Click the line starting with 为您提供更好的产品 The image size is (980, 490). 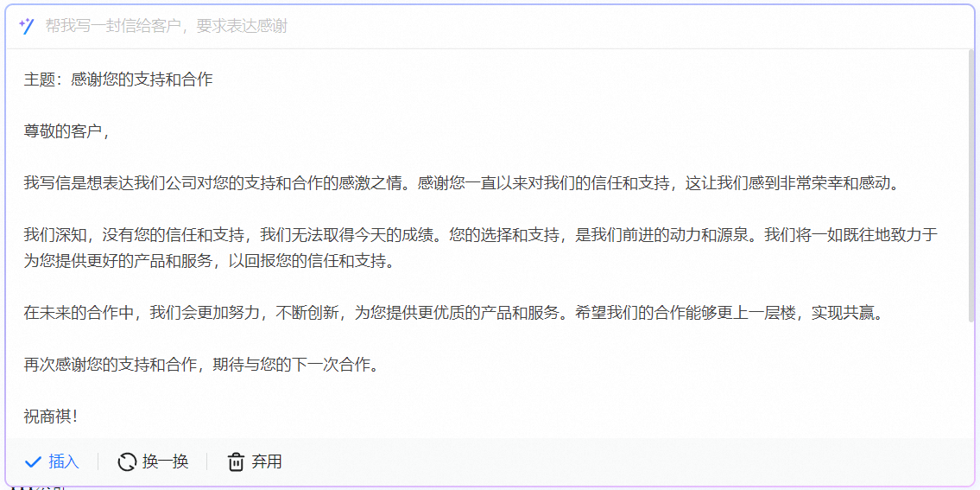[209, 261]
